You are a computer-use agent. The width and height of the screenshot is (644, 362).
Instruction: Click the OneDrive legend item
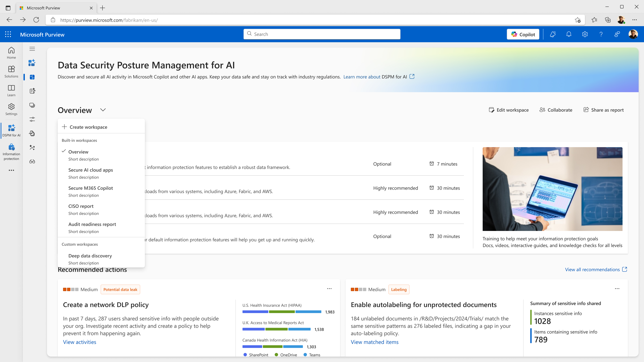click(x=286, y=355)
